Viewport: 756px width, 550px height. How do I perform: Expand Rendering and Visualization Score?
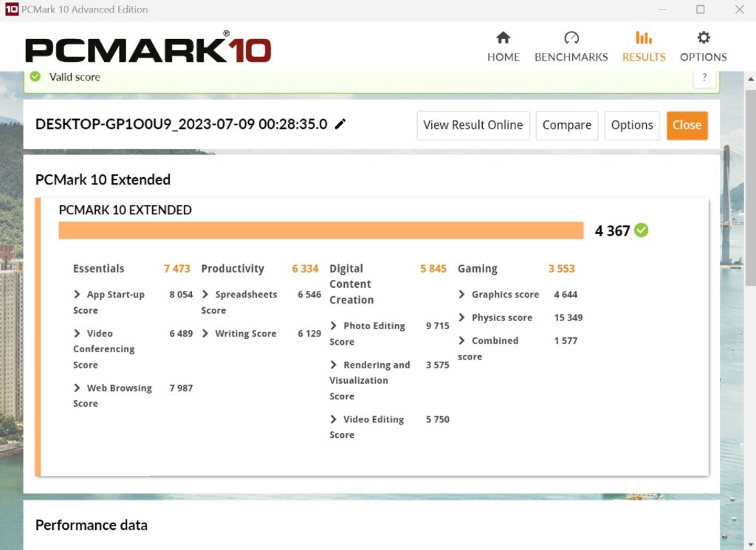tap(333, 365)
